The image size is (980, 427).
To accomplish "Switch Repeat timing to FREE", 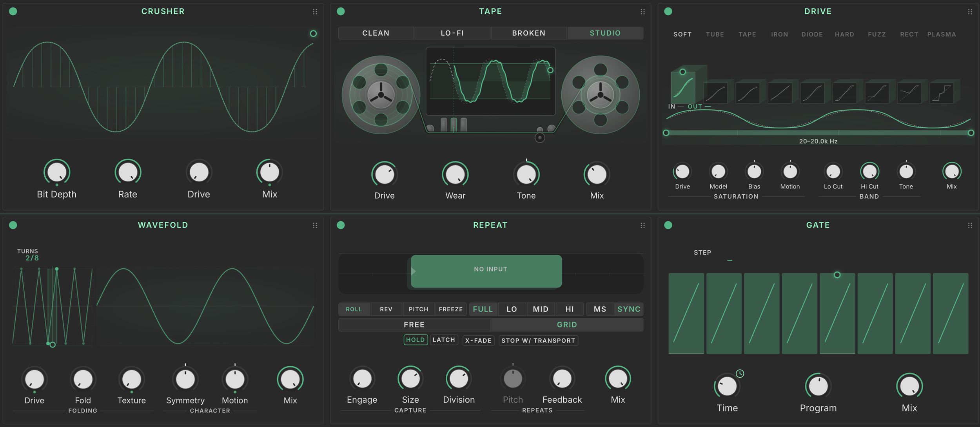I will tap(414, 324).
